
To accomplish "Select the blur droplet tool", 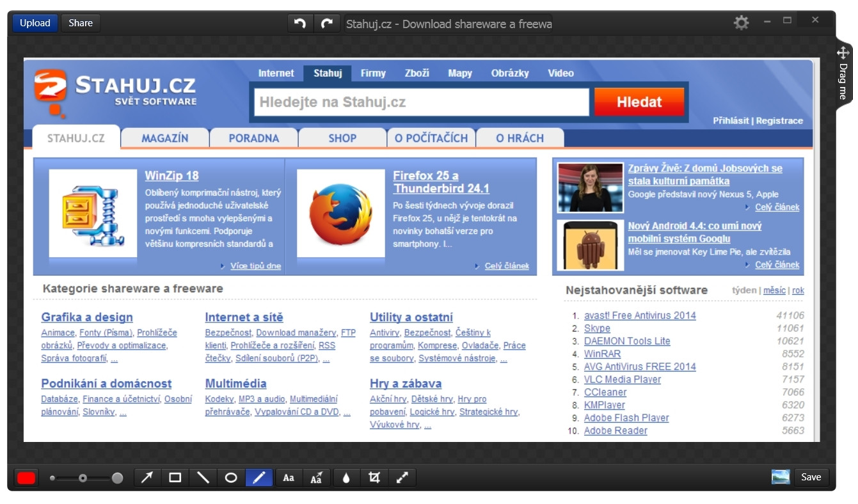I will 346,477.
